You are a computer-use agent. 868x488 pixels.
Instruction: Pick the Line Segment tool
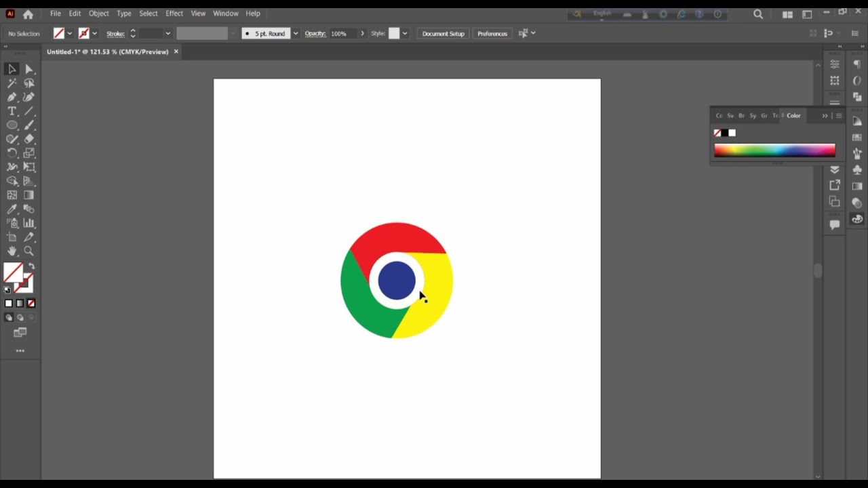pos(29,111)
